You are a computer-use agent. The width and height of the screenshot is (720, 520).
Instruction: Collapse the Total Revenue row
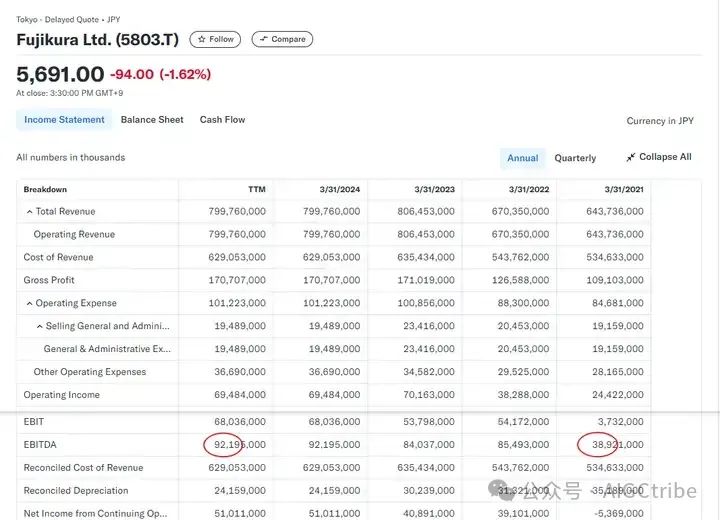click(x=29, y=212)
